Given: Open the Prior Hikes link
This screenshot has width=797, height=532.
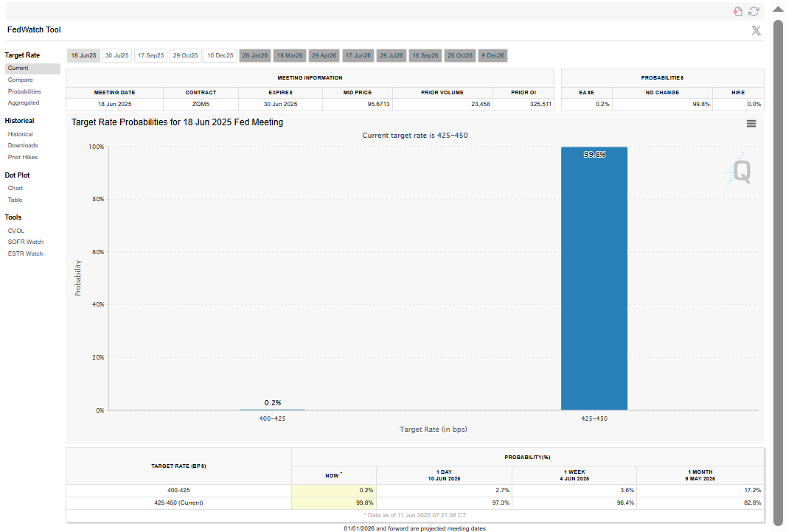Looking at the screenshot, I should click(23, 157).
